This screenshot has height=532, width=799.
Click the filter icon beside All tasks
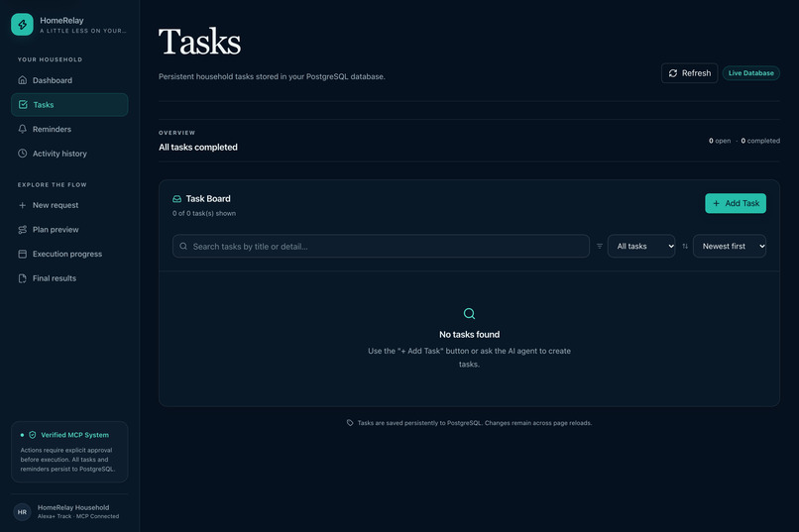pos(599,246)
